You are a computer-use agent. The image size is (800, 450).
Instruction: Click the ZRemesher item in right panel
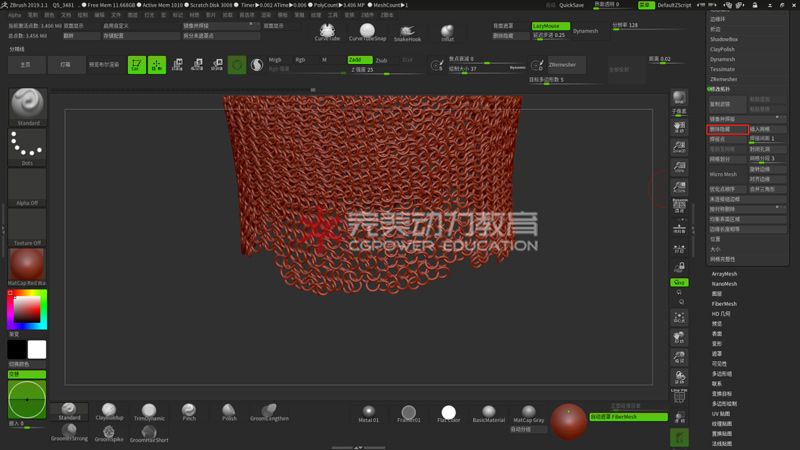tap(724, 79)
